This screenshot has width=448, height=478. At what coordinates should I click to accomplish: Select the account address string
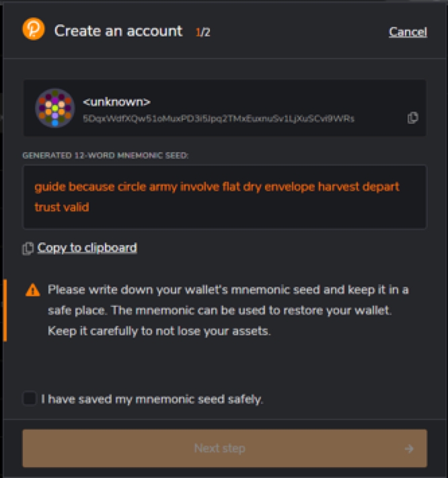(x=218, y=118)
